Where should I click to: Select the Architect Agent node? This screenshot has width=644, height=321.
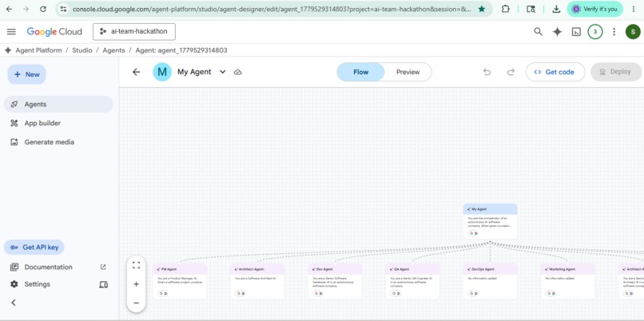(257, 282)
